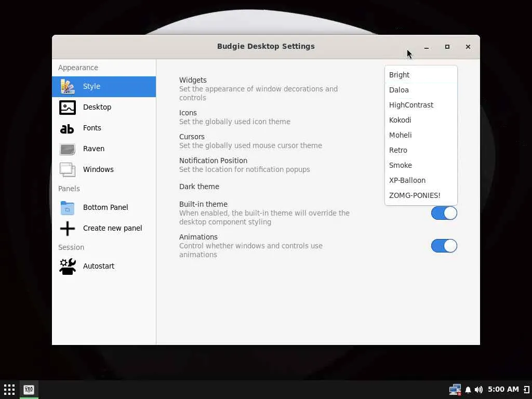Open the application menu grid icon in taskbar
532x399 pixels.
pyautogui.click(x=9, y=390)
